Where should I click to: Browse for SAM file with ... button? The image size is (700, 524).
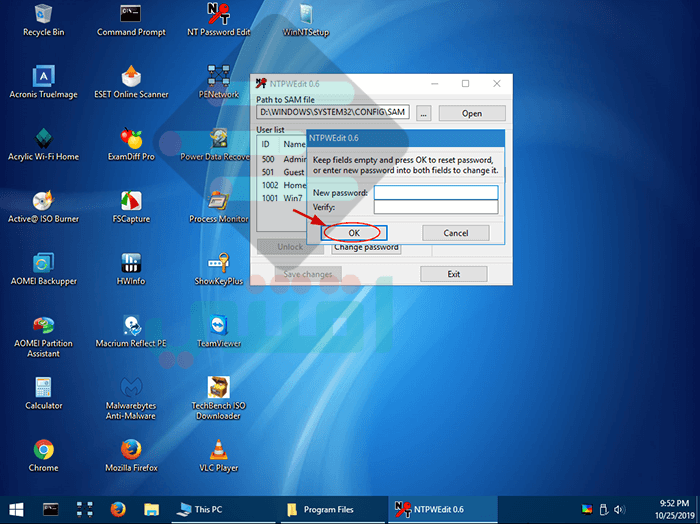[x=423, y=113]
